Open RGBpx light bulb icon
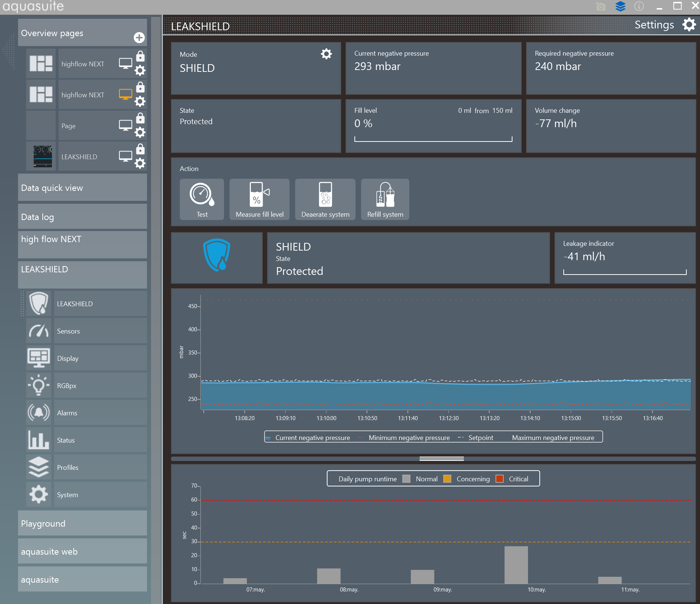 [39, 385]
